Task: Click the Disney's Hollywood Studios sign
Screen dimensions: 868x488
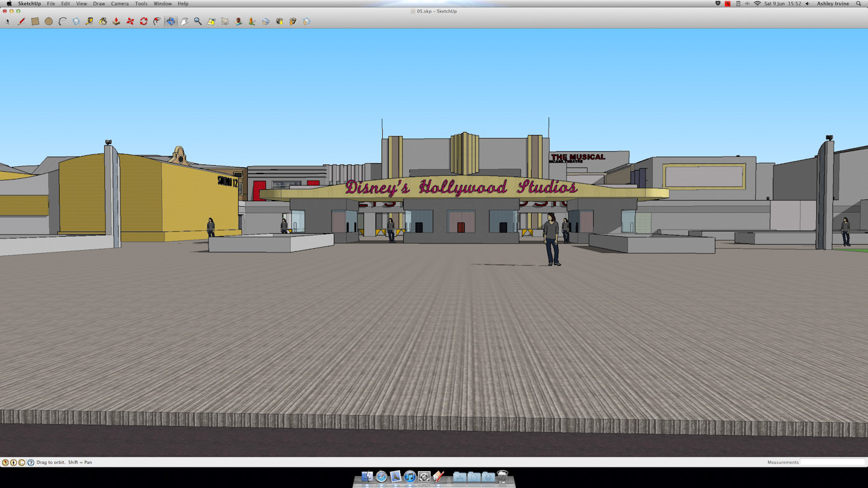Action: (x=461, y=187)
